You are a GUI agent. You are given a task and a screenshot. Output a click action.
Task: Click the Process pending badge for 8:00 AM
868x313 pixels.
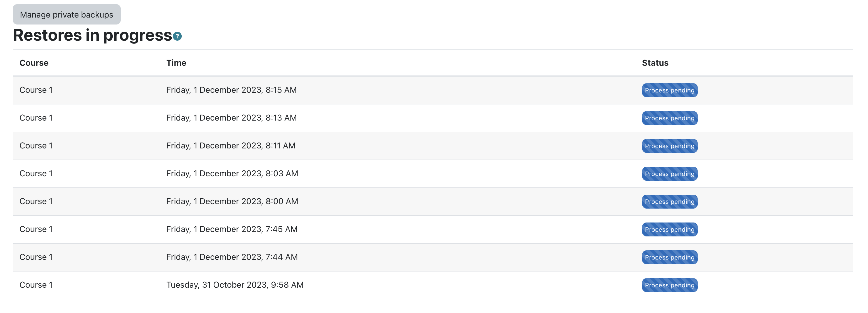[x=670, y=202]
